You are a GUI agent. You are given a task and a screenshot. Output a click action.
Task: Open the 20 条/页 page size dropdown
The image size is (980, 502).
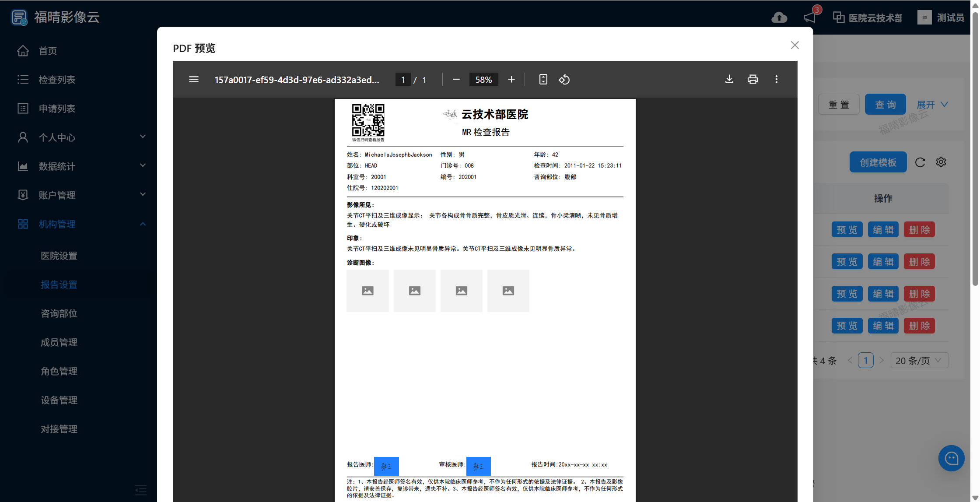click(919, 360)
